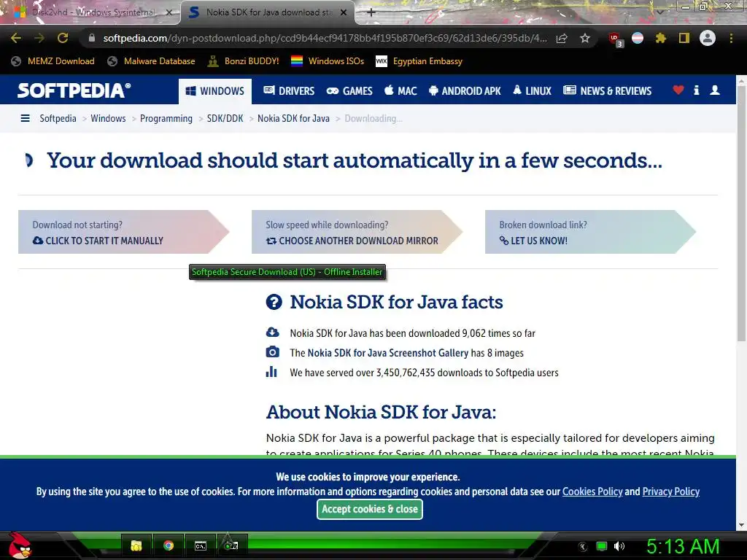747x560 pixels.
Task: Click the user account icon in Softpedia header
Action: [x=715, y=90]
